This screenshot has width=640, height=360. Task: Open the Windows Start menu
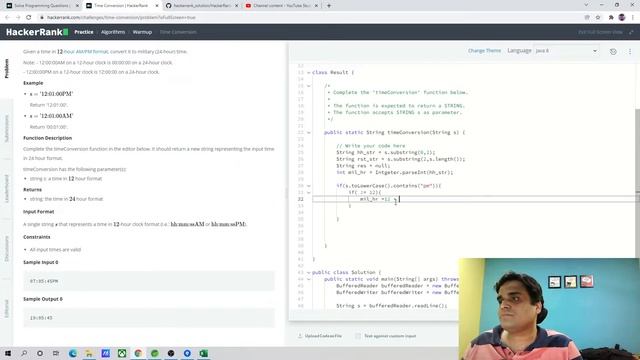pyautogui.click(x=8, y=353)
